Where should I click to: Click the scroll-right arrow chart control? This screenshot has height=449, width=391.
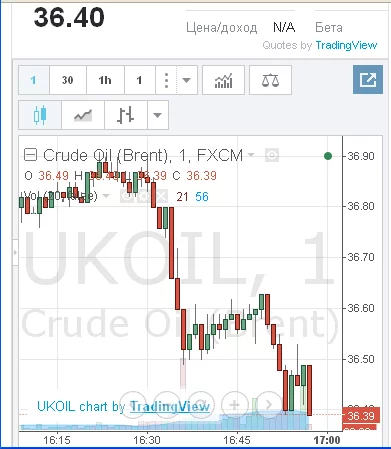click(269, 405)
